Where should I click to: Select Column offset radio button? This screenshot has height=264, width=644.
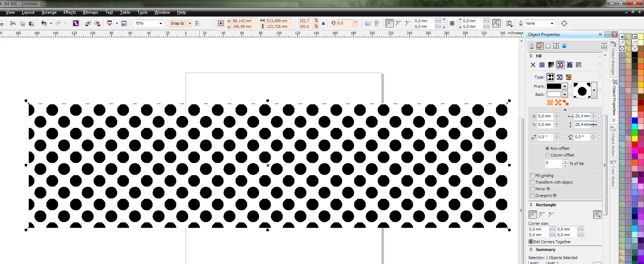pos(547,155)
